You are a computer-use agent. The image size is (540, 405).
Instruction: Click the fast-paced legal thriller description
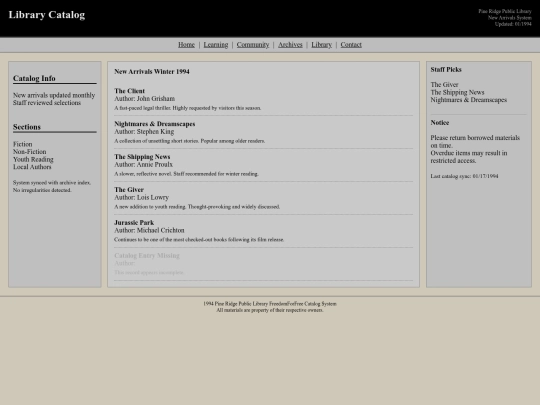coord(188,108)
